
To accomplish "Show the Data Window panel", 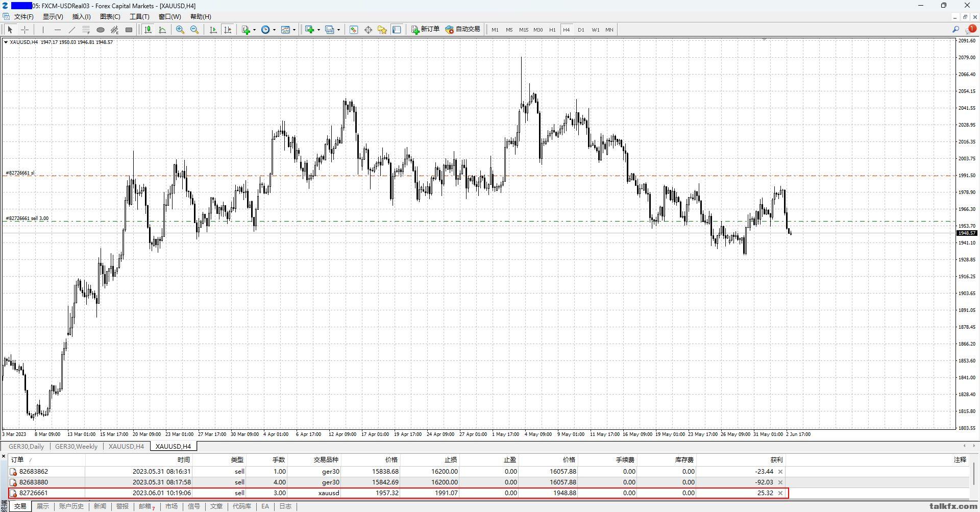I will (368, 30).
